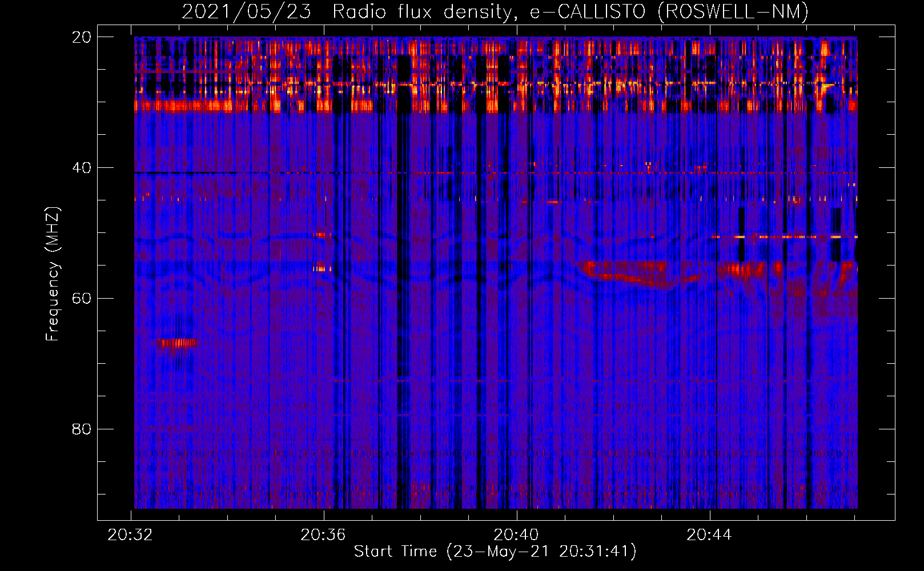This screenshot has height=571, width=924.
Task: Click the 20:32 time tick label
Action: [x=130, y=535]
